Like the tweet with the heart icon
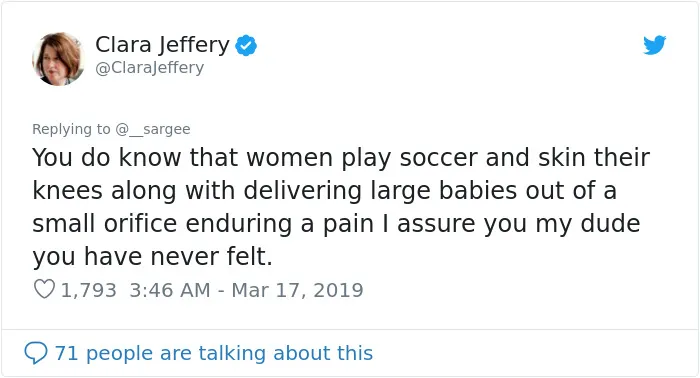 44,289
